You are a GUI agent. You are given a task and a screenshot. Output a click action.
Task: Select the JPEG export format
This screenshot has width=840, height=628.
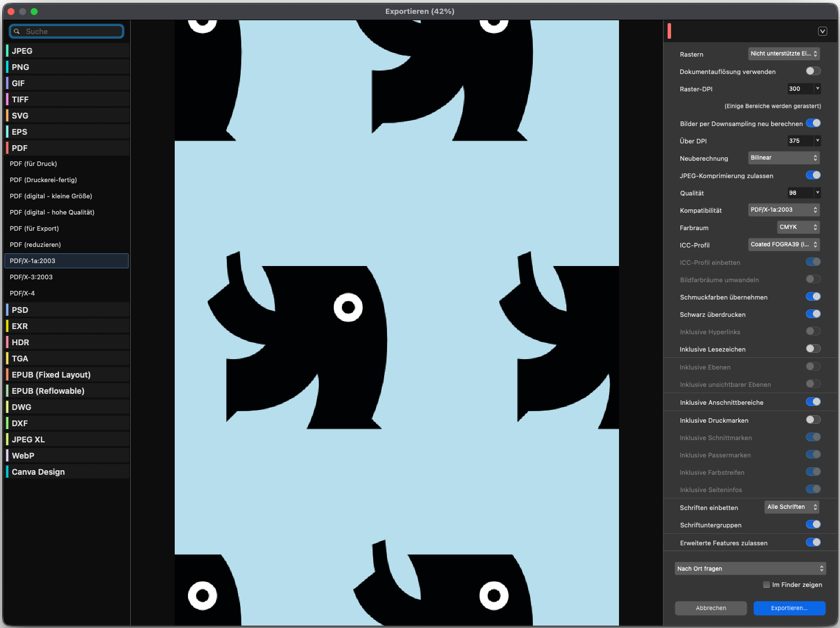coord(67,51)
